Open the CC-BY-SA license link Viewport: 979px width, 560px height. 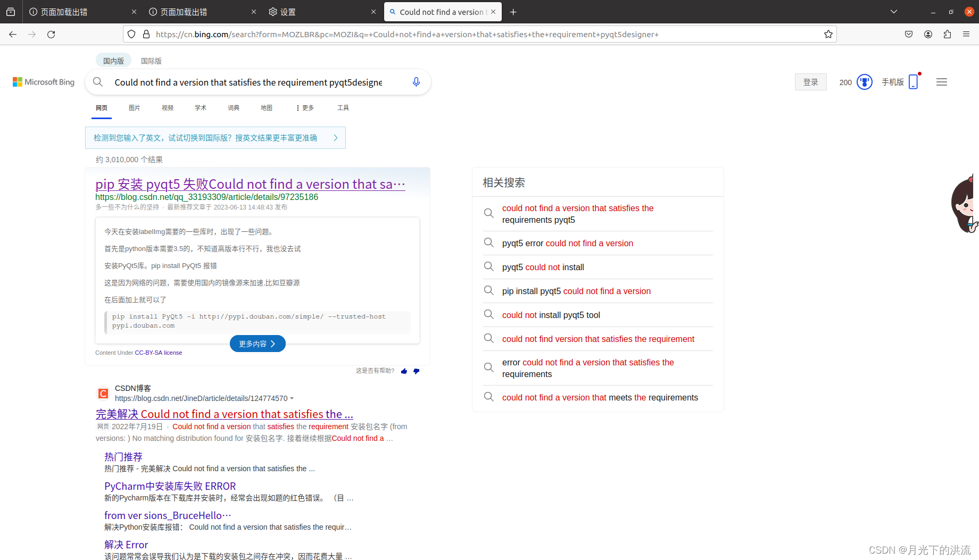(x=158, y=352)
